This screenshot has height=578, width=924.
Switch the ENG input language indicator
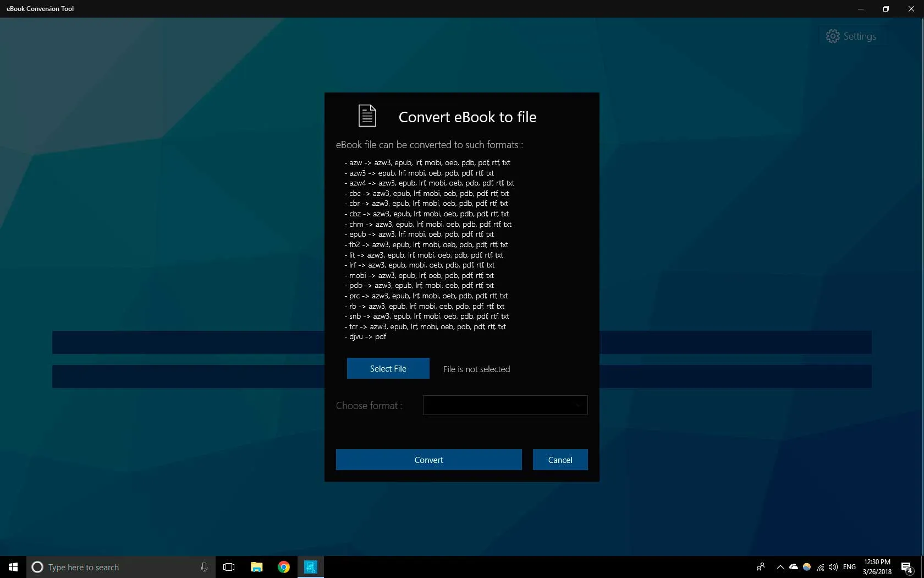pyautogui.click(x=849, y=567)
